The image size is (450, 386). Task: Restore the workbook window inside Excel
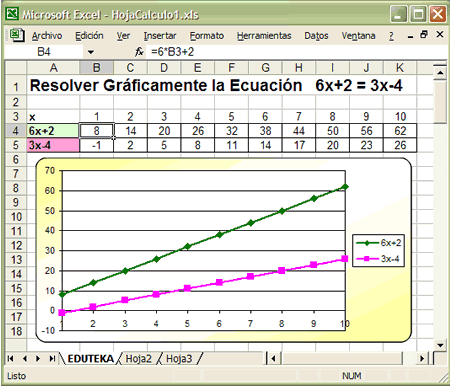pyautogui.click(x=424, y=35)
